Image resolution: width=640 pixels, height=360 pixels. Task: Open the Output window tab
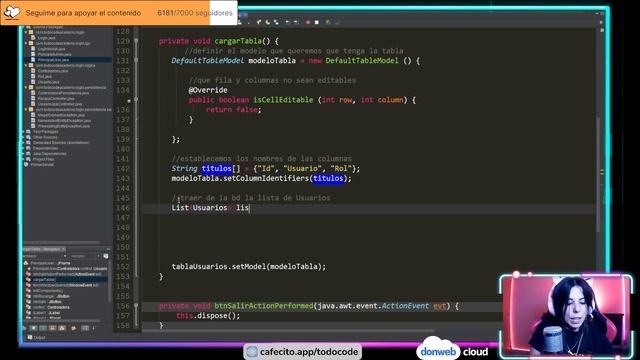(x=36, y=338)
